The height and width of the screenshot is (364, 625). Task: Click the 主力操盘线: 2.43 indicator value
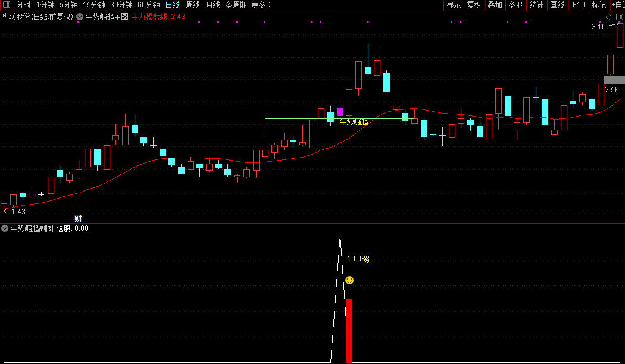coord(158,17)
